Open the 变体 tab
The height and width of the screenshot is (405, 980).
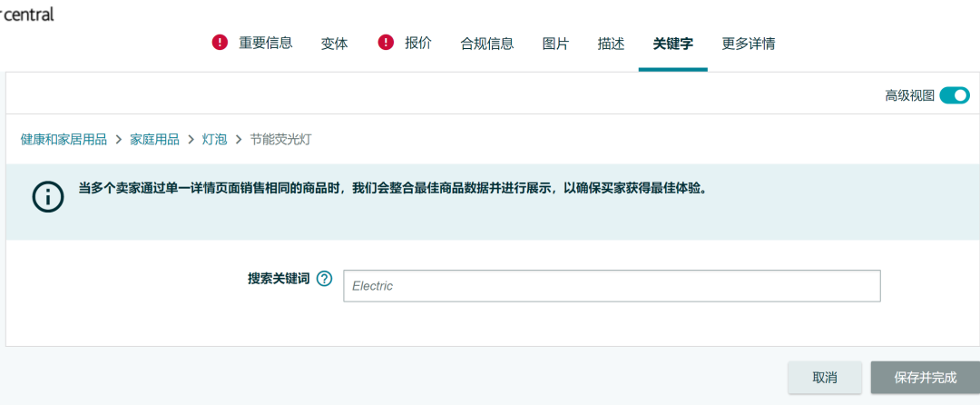point(334,43)
